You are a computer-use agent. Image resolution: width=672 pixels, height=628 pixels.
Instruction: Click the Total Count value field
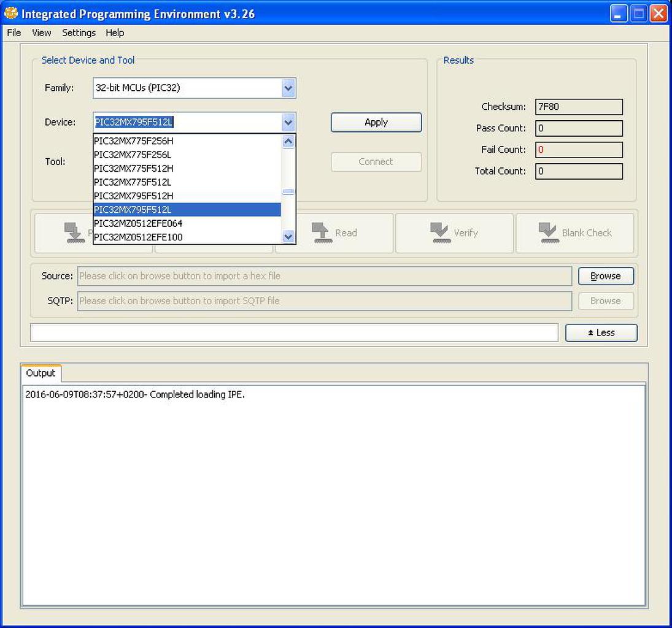[x=579, y=171]
